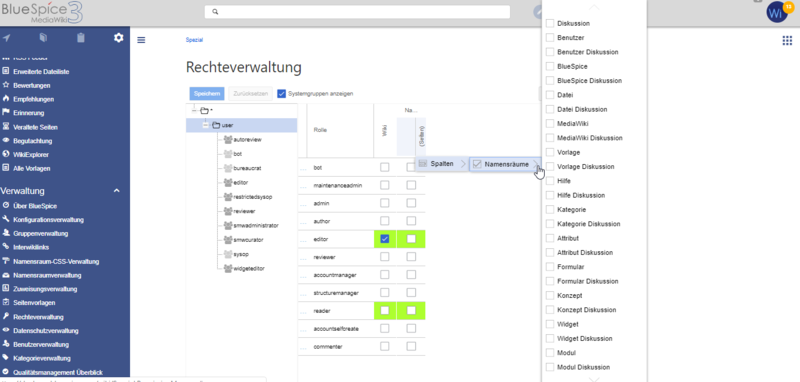This screenshot has height=382, width=800.
Task: Open the editor row options dots
Action: pos(302,239)
